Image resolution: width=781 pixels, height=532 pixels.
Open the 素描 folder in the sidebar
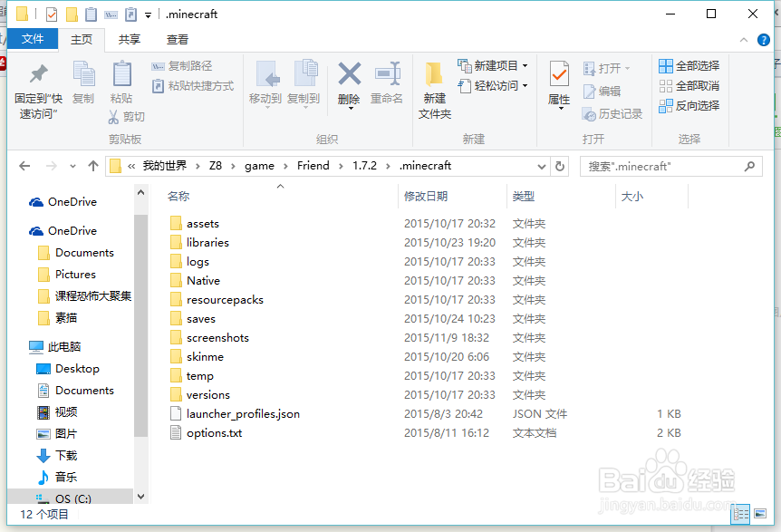[66, 318]
